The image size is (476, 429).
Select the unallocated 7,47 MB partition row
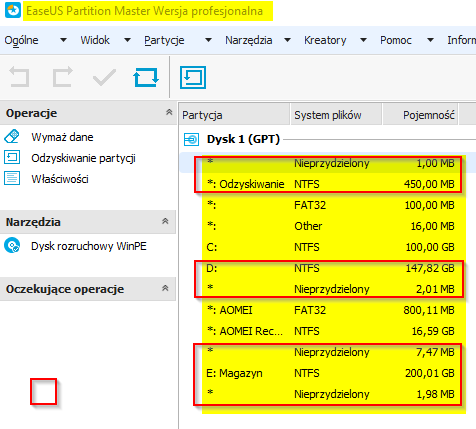point(328,352)
